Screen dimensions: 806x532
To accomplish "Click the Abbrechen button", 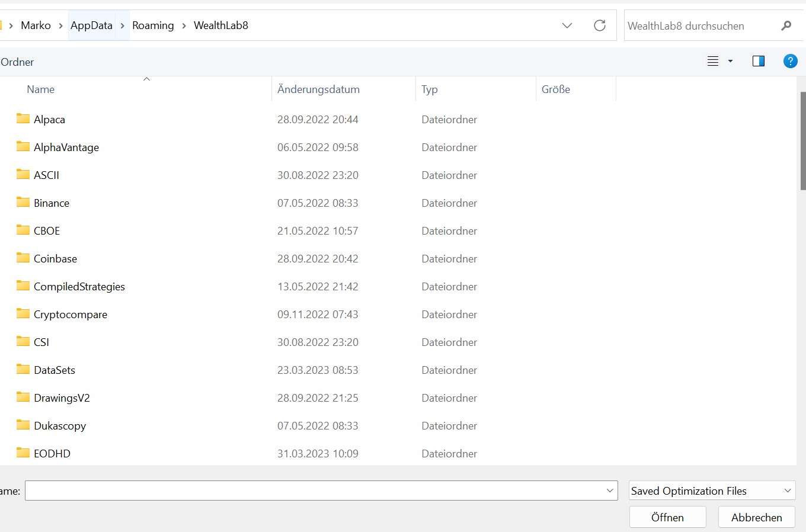I will 756,517.
